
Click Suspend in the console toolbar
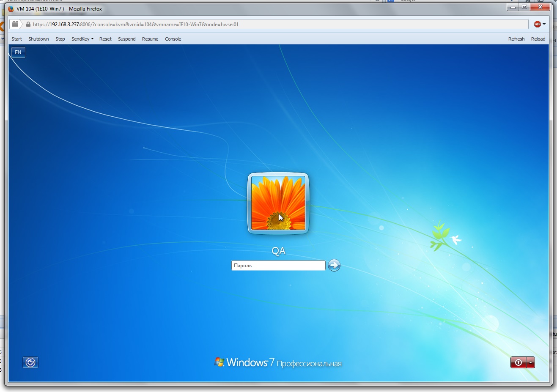click(x=126, y=39)
